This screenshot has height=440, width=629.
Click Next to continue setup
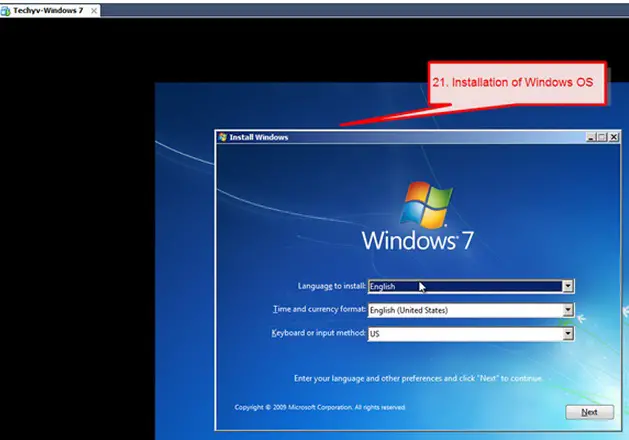589,412
